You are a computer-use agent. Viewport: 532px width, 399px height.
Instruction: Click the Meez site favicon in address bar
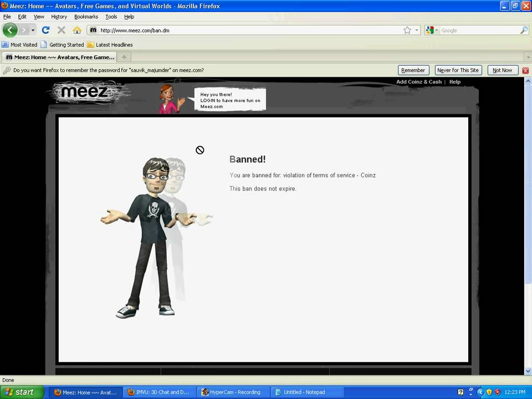pos(93,30)
